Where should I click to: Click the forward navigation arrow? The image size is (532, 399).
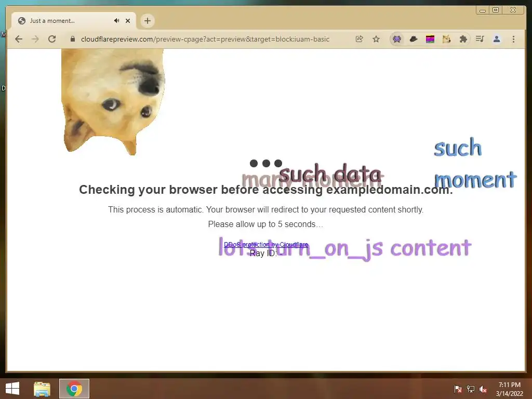(x=35, y=39)
